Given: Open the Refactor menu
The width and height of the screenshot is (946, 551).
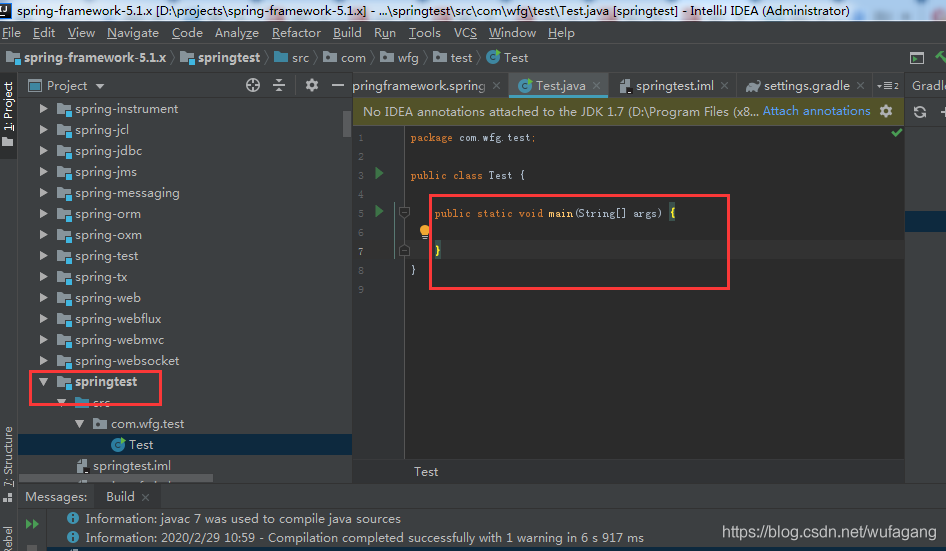Looking at the screenshot, I should coord(296,33).
